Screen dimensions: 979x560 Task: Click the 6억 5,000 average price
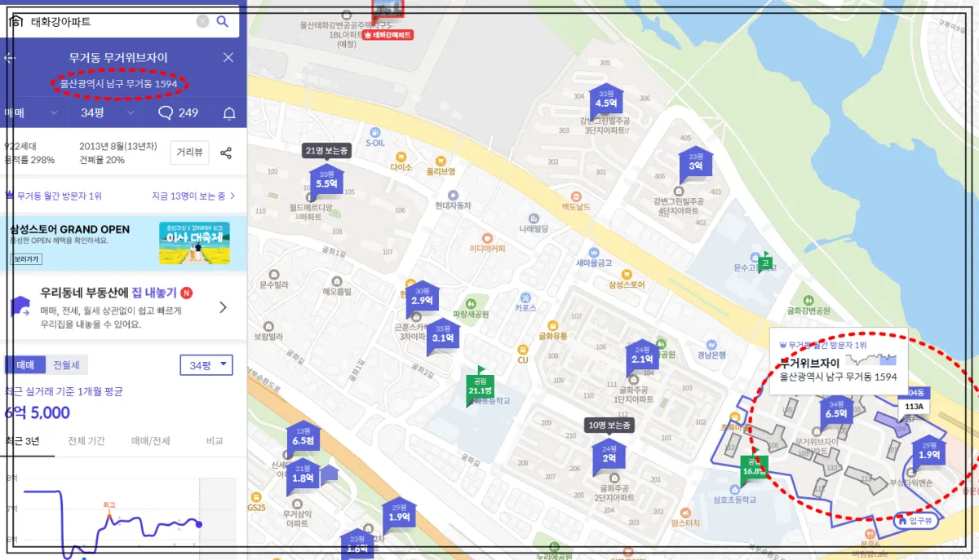(38, 413)
